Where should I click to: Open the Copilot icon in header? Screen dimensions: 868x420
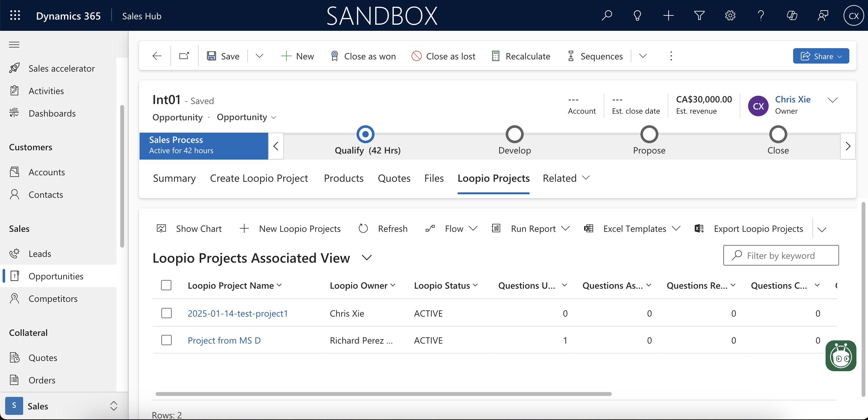point(792,15)
